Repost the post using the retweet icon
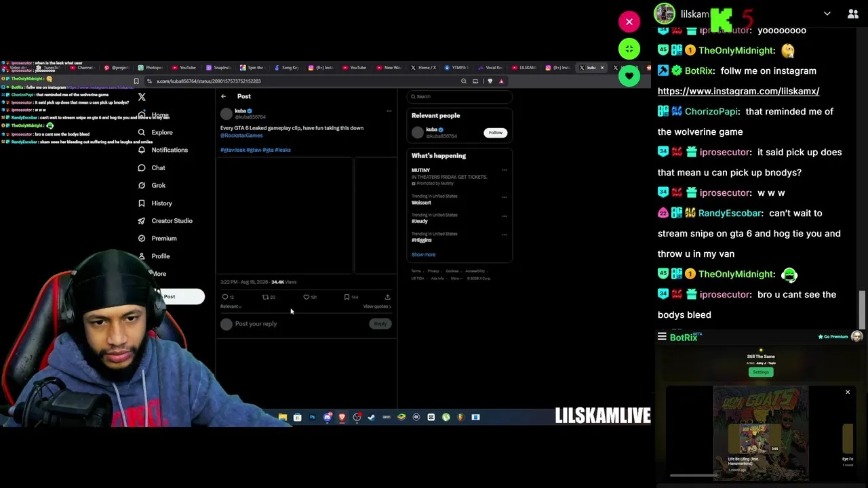Image resolution: width=868 pixels, height=488 pixels. pos(266,297)
